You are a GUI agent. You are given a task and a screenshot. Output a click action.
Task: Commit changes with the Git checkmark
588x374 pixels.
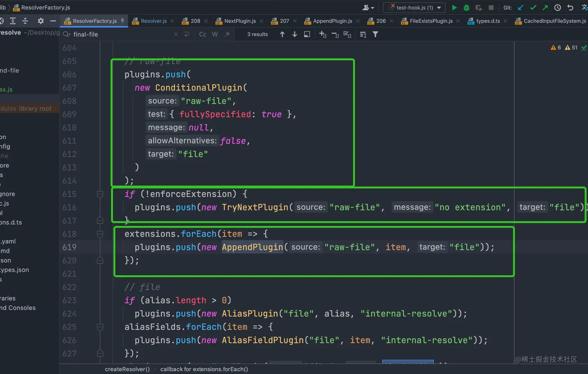tap(533, 8)
